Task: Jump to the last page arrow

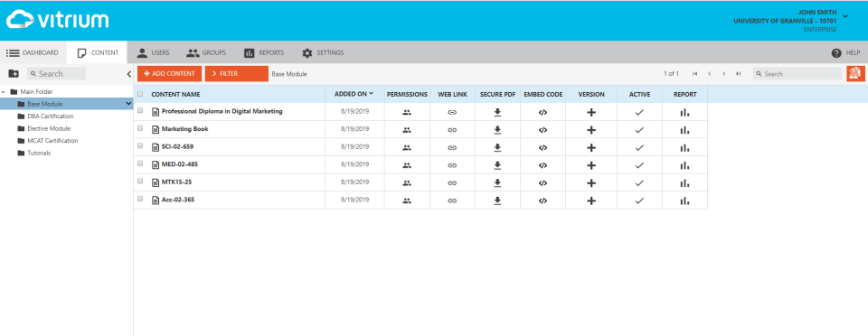Action: coord(738,73)
